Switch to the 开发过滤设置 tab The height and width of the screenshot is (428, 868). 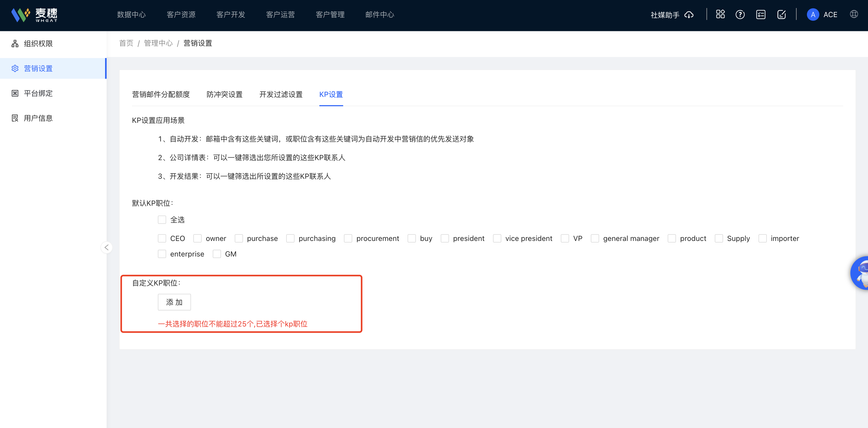[281, 95]
